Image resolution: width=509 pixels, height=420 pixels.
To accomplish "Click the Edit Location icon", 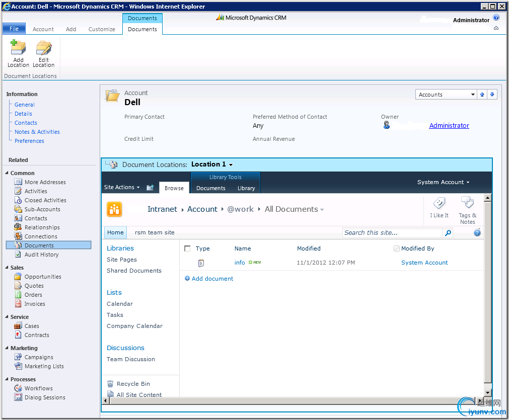I will [44, 47].
